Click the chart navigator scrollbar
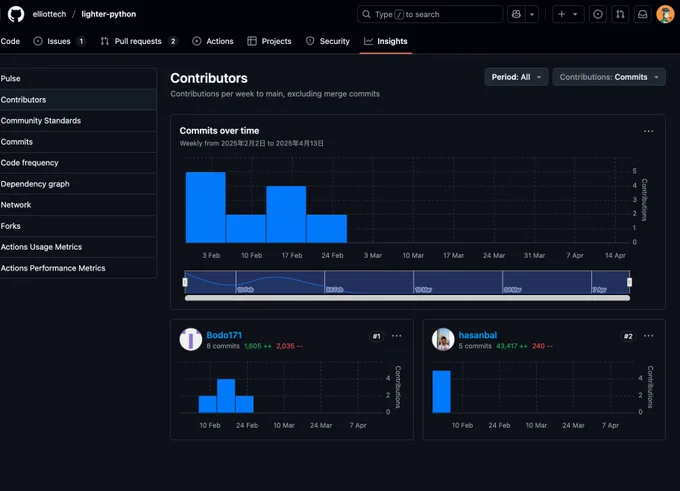 tap(407, 298)
